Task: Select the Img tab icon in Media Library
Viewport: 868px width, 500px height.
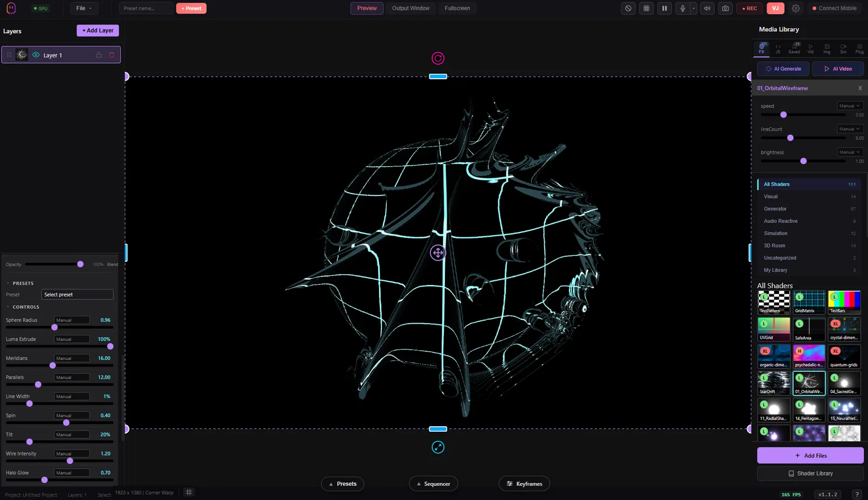Action: [827, 48]
